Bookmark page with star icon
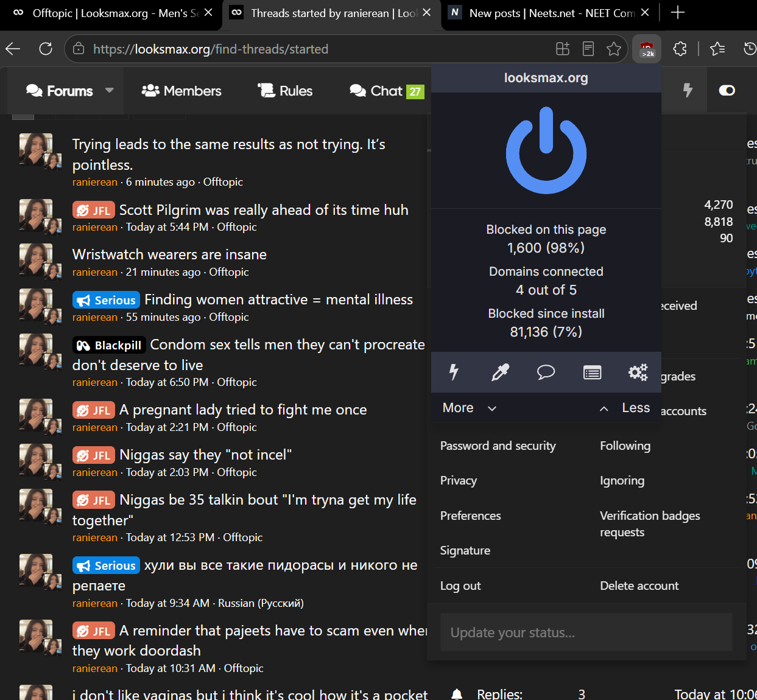 [614, 49]
